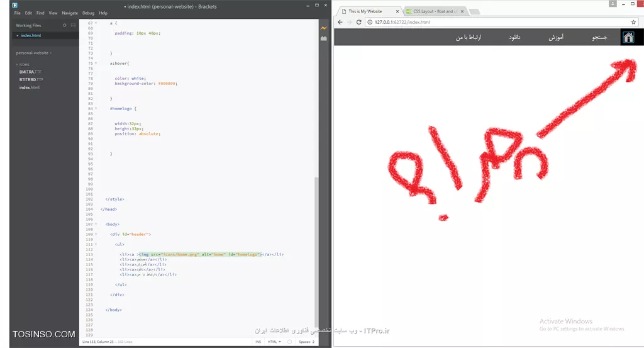Click the جستجو link in webpage navbar
Viewport: 644px width, 348px height.
tap(599, 37)
